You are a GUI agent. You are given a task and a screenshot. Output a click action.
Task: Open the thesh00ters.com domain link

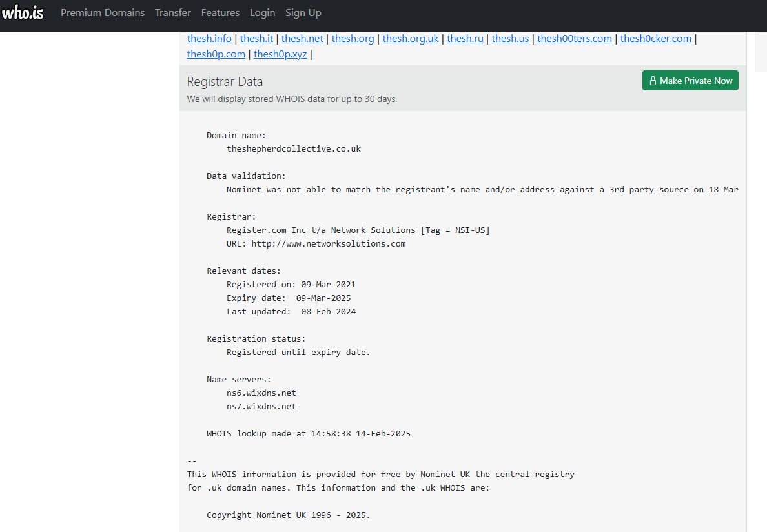click(574, 39)
